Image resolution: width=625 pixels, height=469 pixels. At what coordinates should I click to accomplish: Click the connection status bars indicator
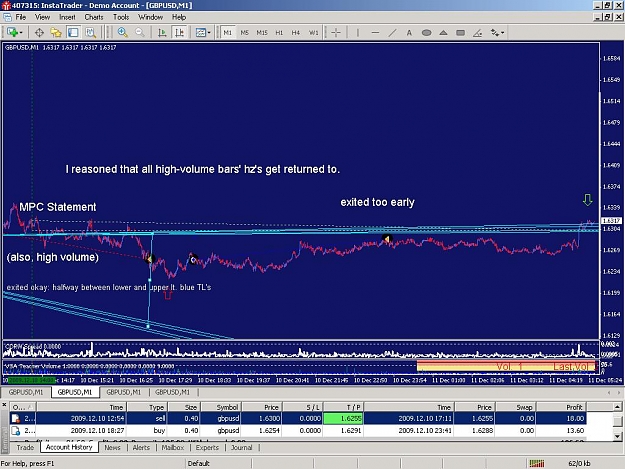(537, 463)
